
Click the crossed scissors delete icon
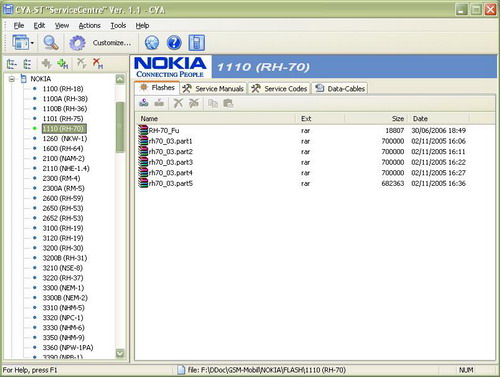tap(194, 103)
